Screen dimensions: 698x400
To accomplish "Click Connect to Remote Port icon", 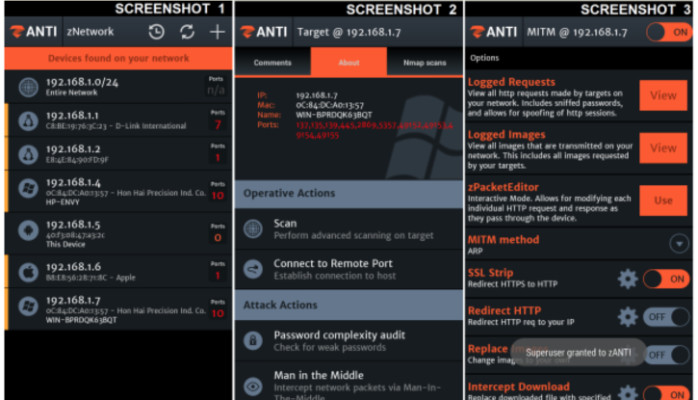I will [x=253, y=269].
